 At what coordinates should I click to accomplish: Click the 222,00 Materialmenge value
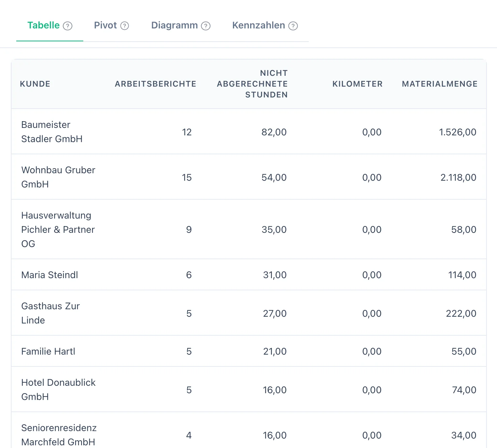pyautogui.click(x=461, y=313)
